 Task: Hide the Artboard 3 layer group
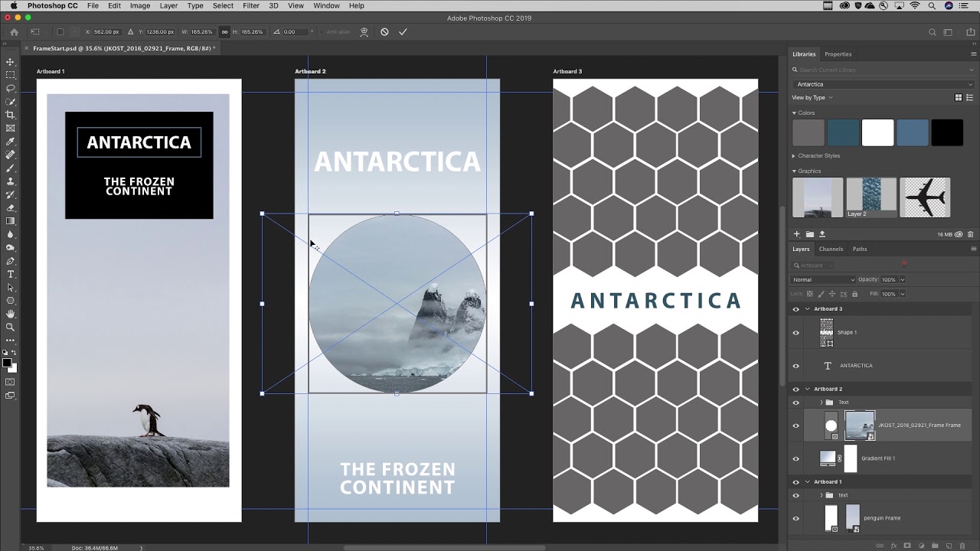tap(795, 309)
